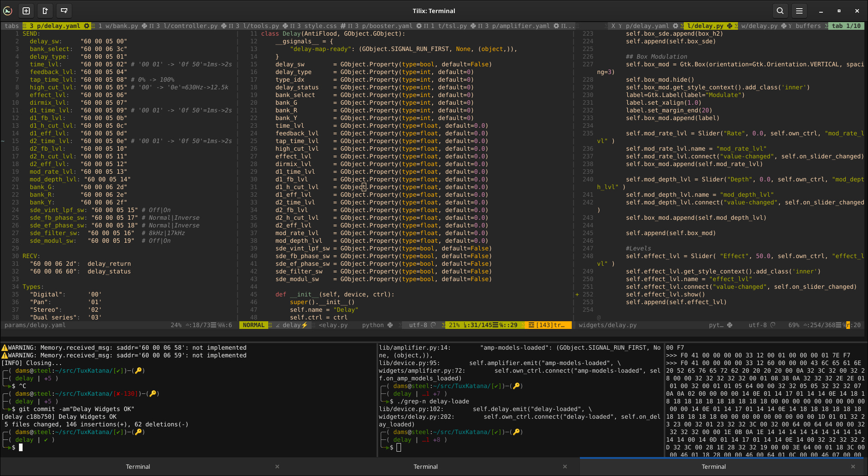Click the page-with-arrow add terminal icon
This screenshot has height=476, width=868.
point(45,11)
